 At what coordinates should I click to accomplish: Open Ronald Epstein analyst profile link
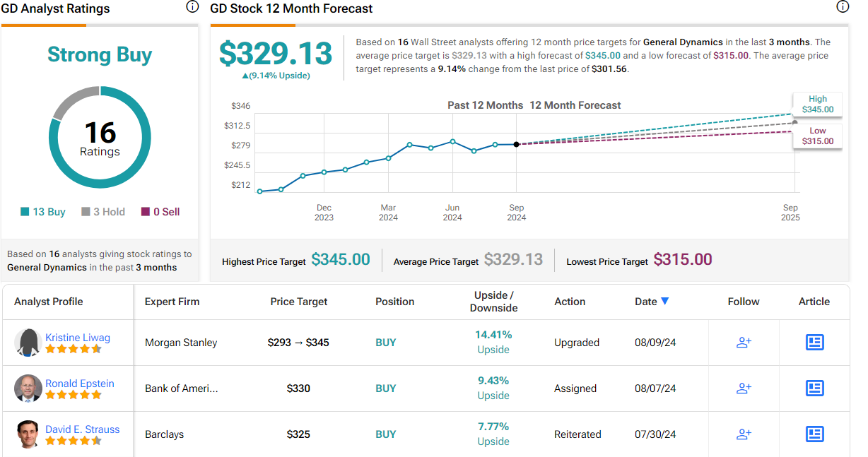[x=80, y=384]
